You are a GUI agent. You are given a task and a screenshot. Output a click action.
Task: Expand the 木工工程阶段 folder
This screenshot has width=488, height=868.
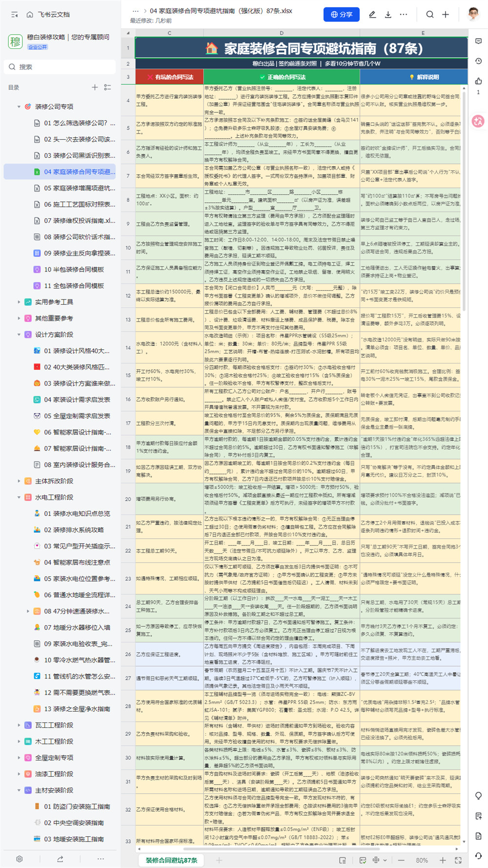19,741
